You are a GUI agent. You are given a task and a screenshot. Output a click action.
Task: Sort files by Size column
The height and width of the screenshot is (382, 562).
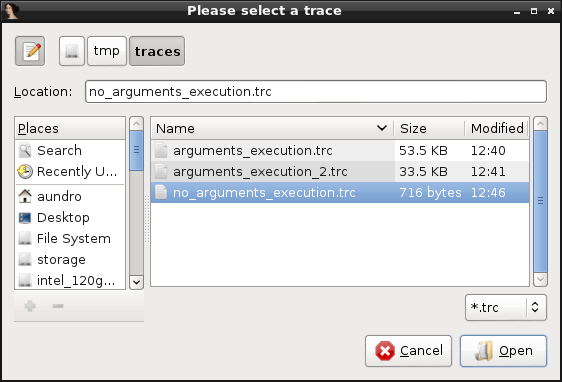pyautogui.click(x=429, y=128)
